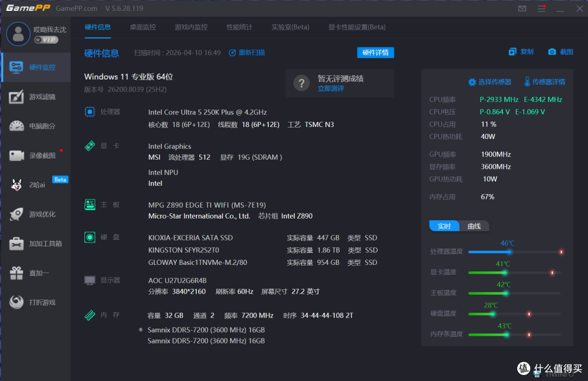588x381 pixels.
Task: Click the 硬盘温度 28℃ slider bar
Action: 514,314
